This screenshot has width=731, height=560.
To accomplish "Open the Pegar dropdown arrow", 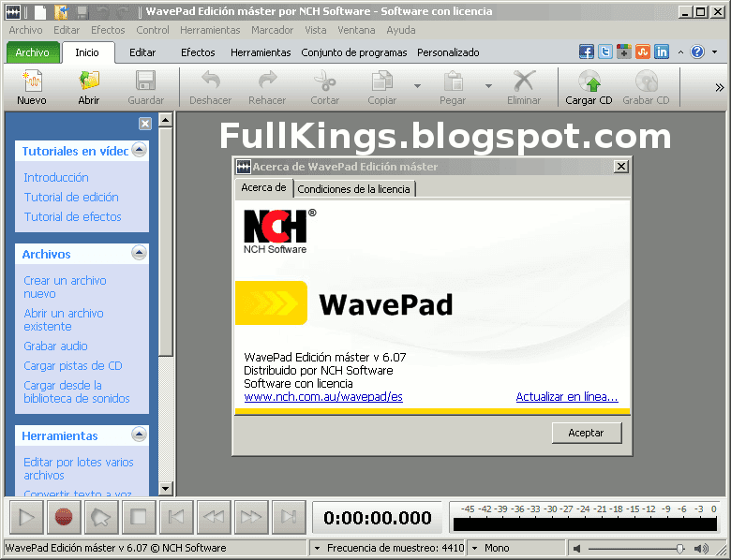I will click(488, 86).
